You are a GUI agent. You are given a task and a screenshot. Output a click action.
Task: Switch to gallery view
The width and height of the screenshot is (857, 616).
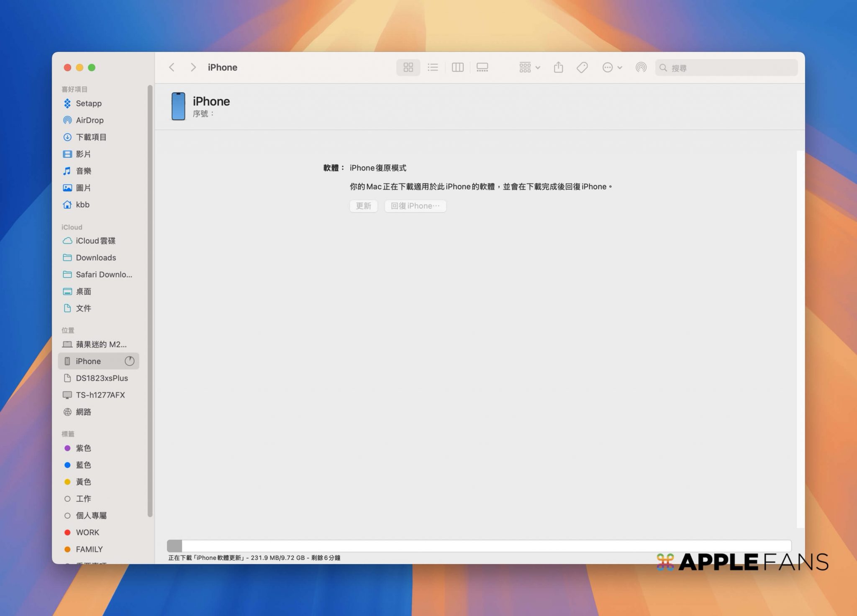click(x=482, y=67)
